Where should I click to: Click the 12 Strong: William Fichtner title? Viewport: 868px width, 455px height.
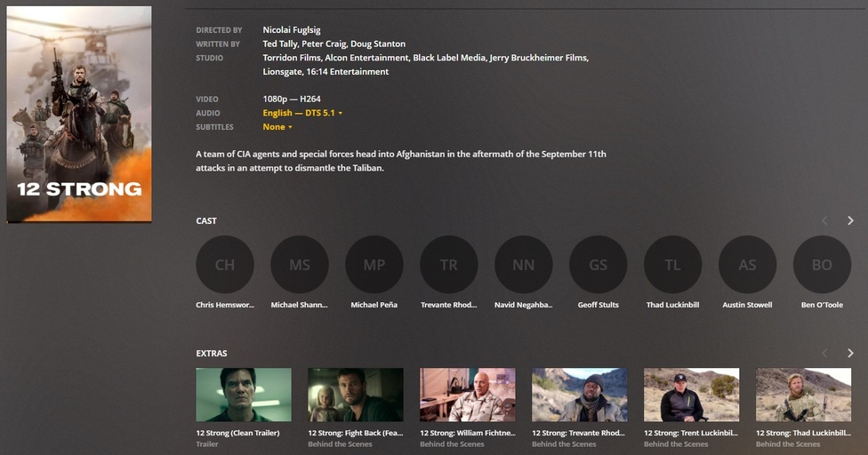[468, 433]
